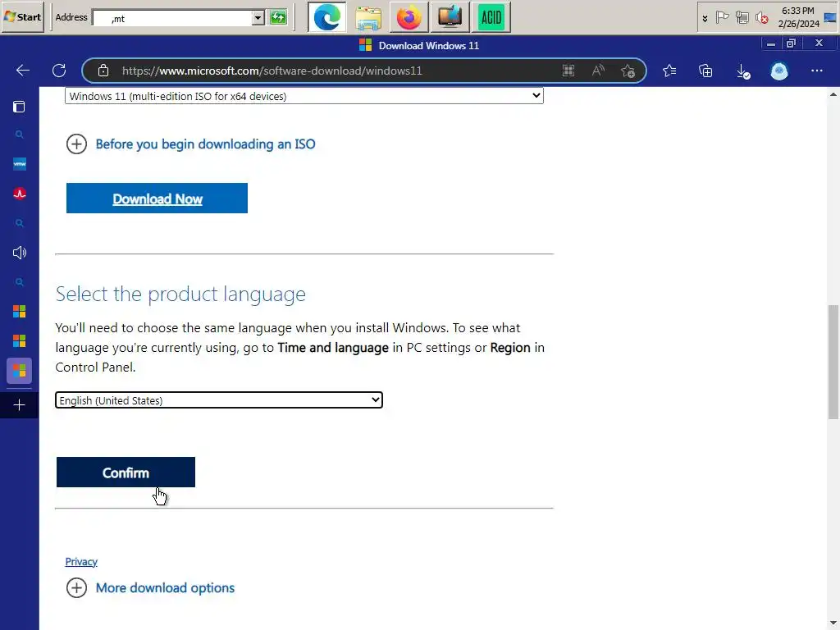The width and height of the screenshot is (840, 630).
Task: Open the clock showing 6:33 PM
Action: tap(798, 17)
